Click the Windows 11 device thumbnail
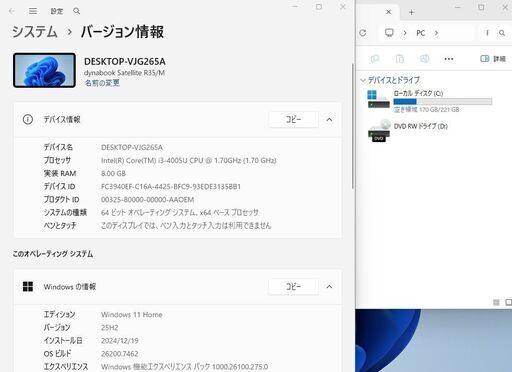512x372 pixels. click(44, 70)
